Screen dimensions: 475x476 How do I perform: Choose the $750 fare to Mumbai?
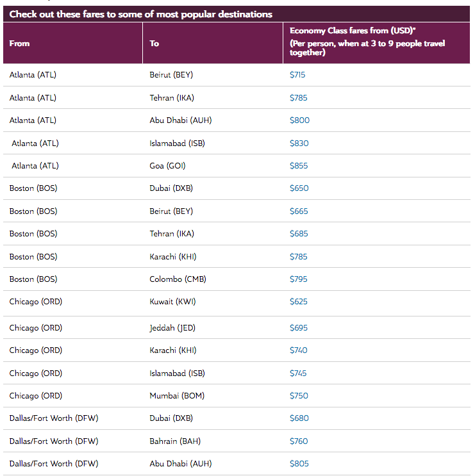299,396
